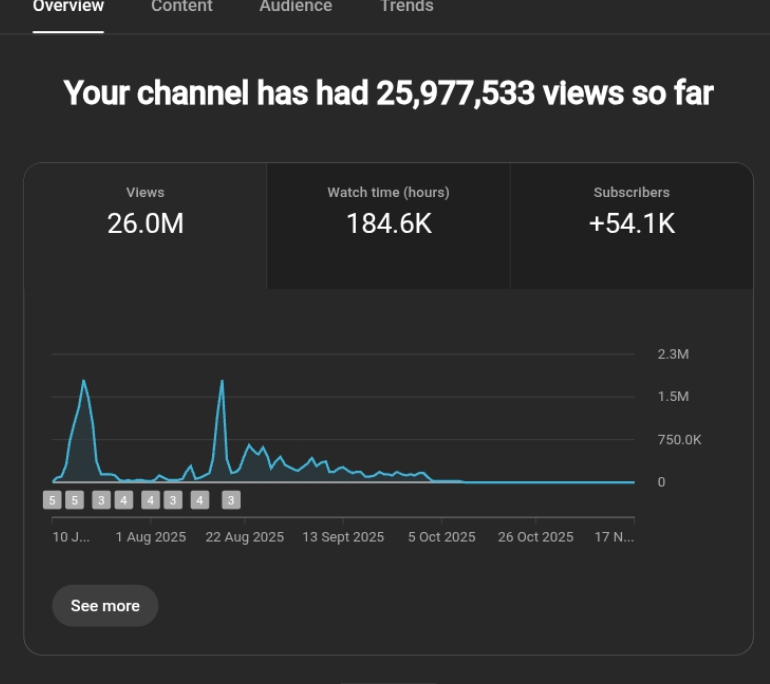Click the 26.0M views value
The height and width of the screenshot is (684, 770).
click(145, 224)
